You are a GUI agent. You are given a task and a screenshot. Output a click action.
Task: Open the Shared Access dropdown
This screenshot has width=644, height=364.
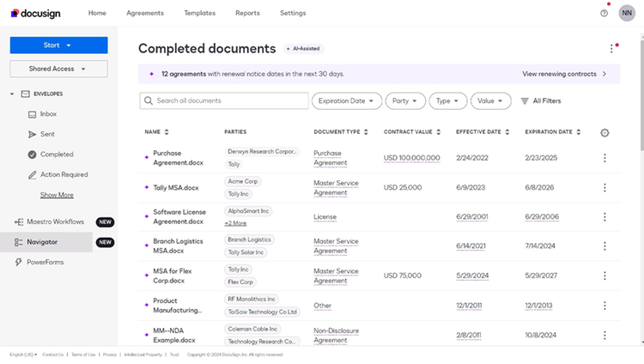58,69
